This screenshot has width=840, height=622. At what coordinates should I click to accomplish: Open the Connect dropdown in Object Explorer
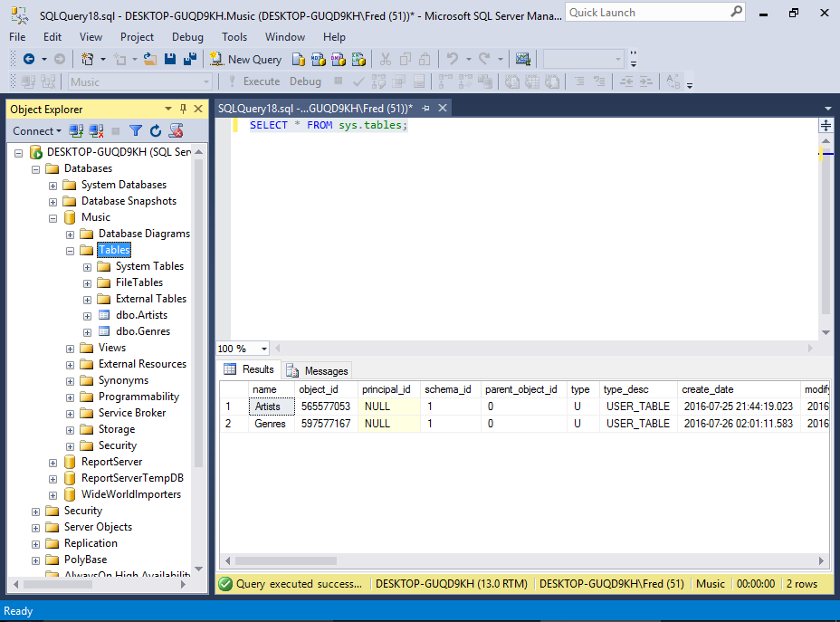(37, 131)
